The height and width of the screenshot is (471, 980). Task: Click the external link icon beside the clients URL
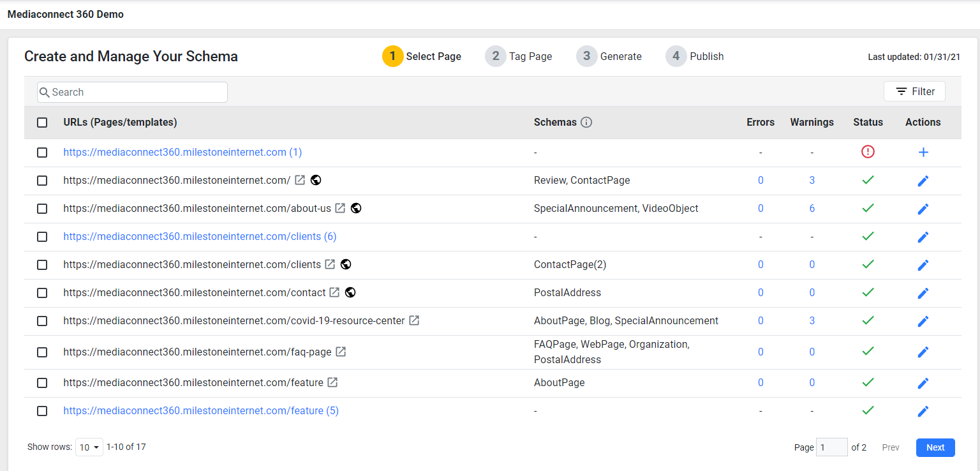(x=330, y=264)
